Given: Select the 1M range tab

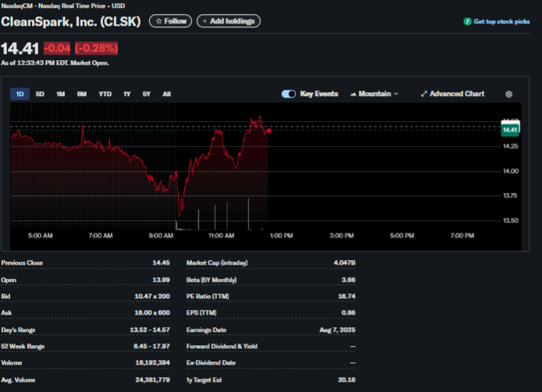Looking at the screenshot, I should (60, 94).
